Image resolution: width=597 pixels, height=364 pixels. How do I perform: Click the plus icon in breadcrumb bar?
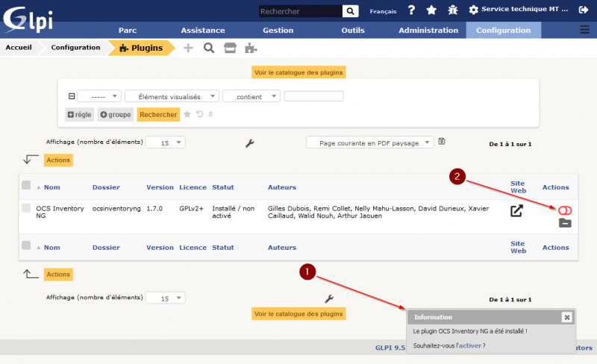pyautogui.click(x=188, y=48)
